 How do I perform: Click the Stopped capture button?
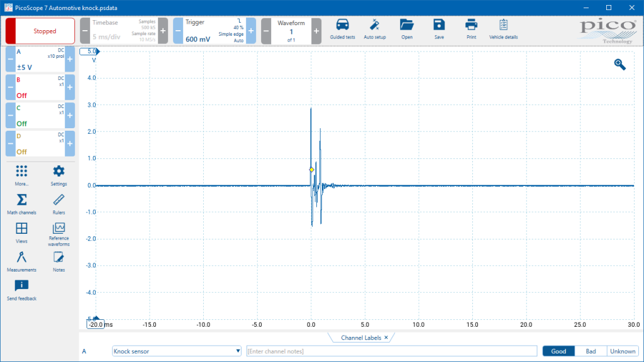[x=40, y=31]
